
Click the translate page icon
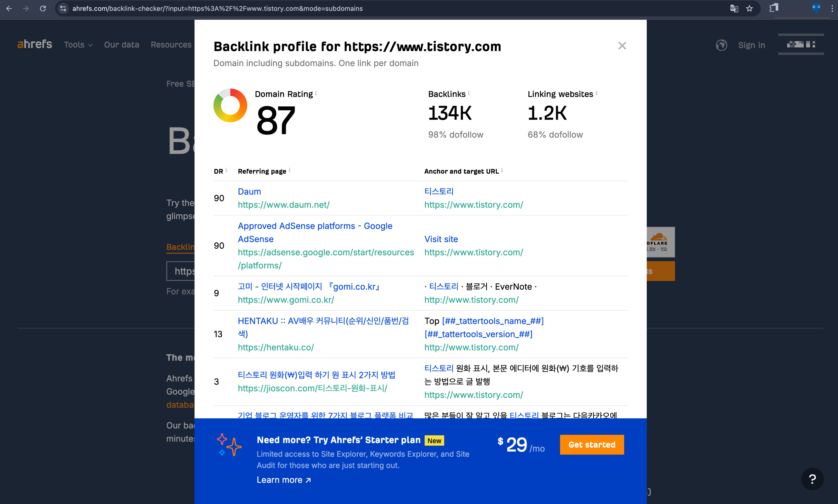(x=734, y=8)
